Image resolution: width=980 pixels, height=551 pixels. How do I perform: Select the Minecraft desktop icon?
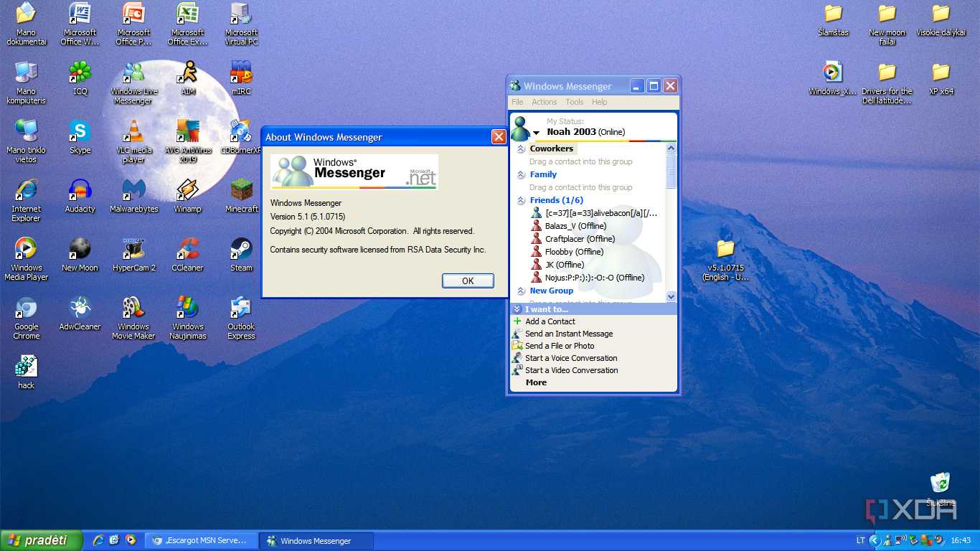[x=242, y=196]
